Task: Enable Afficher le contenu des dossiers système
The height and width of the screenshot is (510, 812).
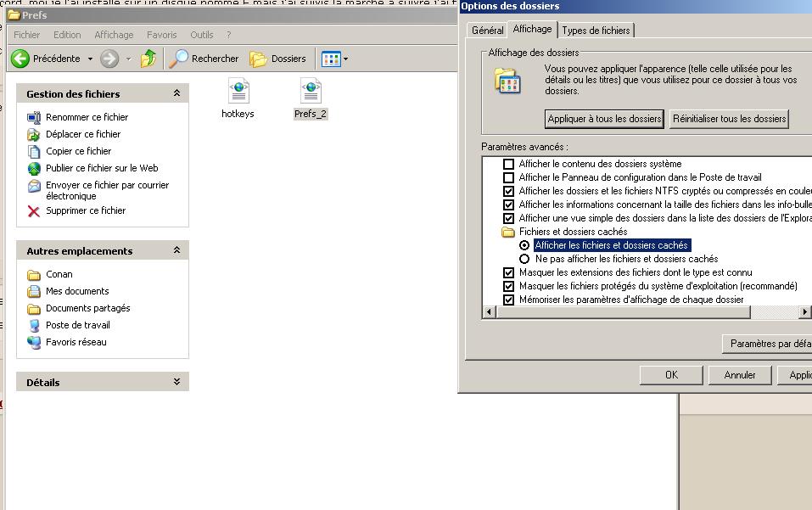Action: (508, 164)
